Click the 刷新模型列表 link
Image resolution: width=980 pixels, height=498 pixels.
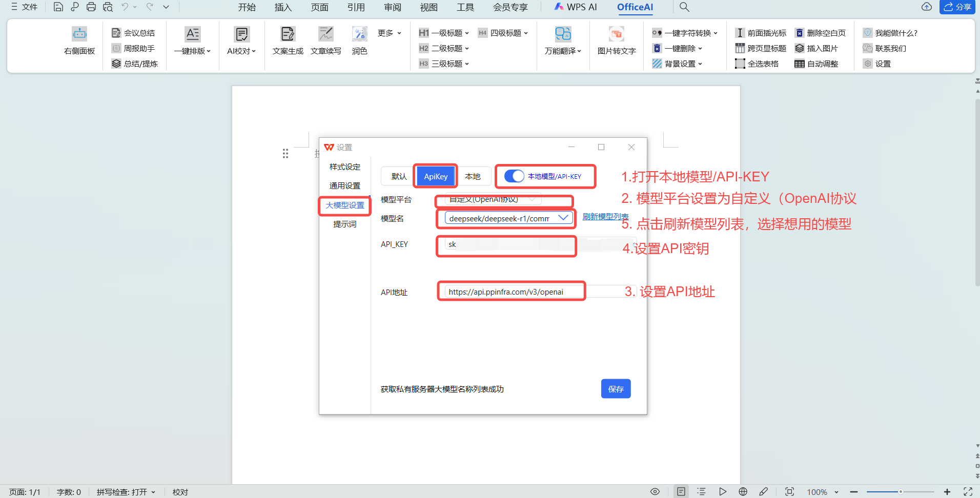(605, 216)
